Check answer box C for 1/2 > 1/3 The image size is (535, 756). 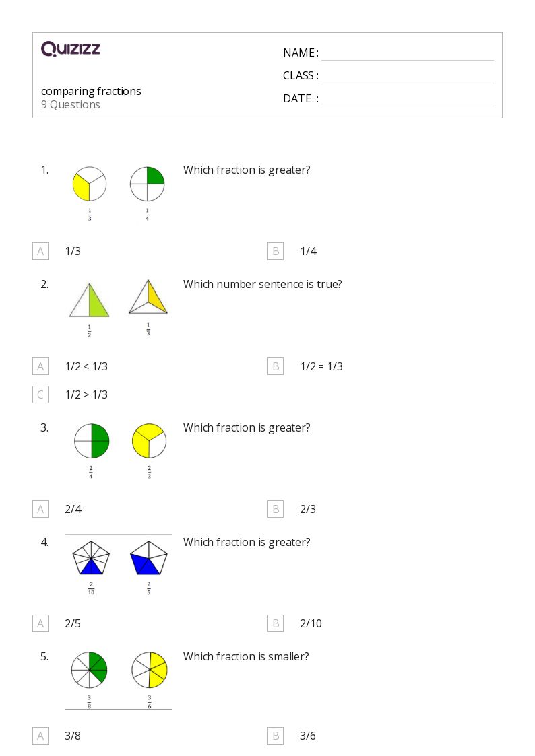40,394
